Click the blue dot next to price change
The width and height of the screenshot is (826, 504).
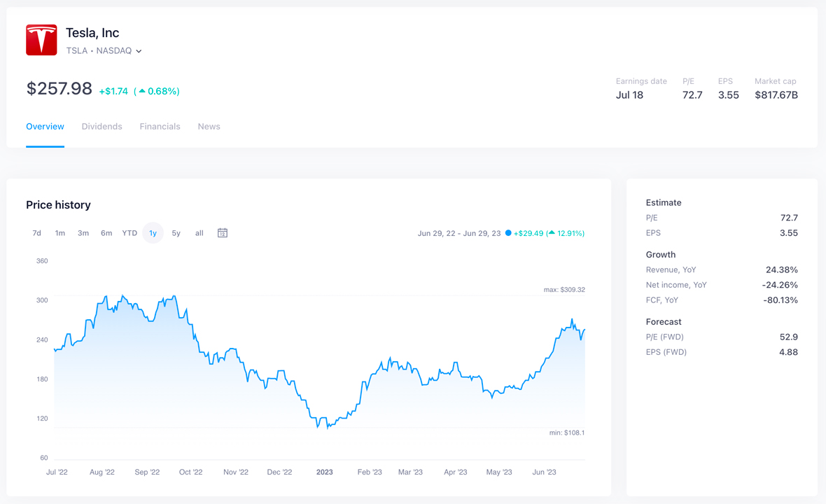click(x=508, y=233)
